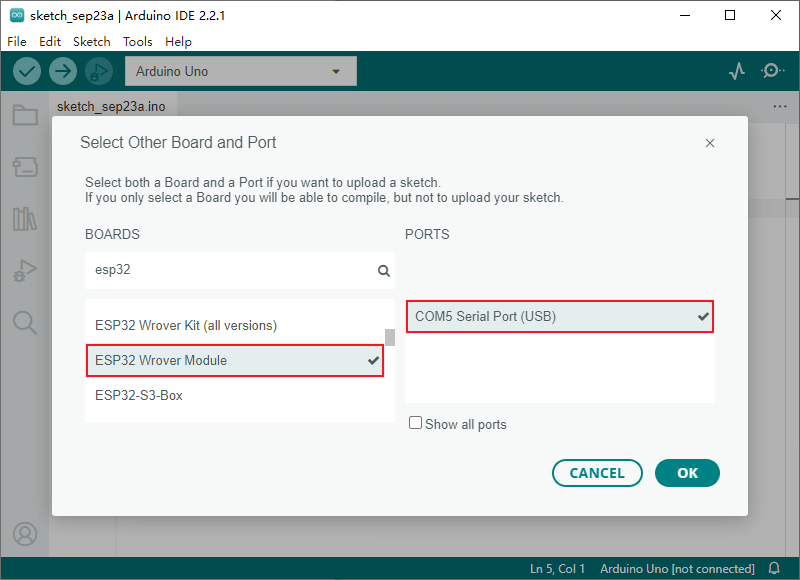This screenshot has height=580, width=800.
Task: Expand the Arduino Uno board dropdown
Action: pos(240,71)
